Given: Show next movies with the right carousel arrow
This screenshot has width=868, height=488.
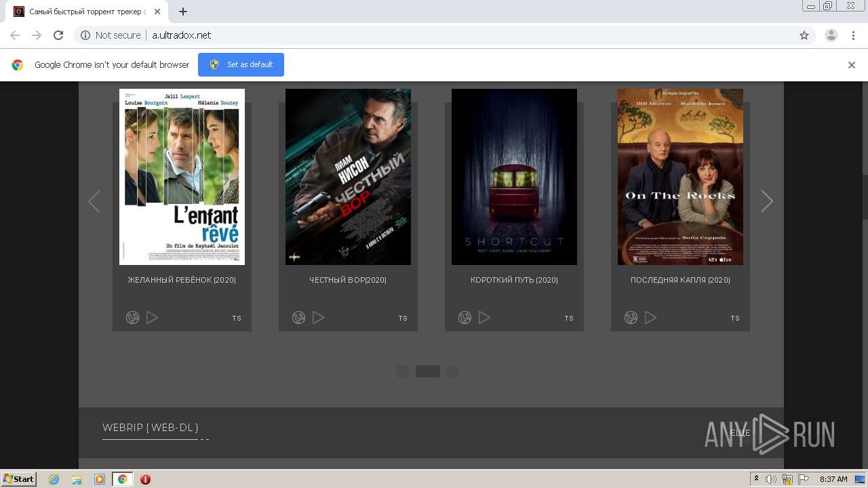Looking at the screenshot, I should [x=767, y=201].
